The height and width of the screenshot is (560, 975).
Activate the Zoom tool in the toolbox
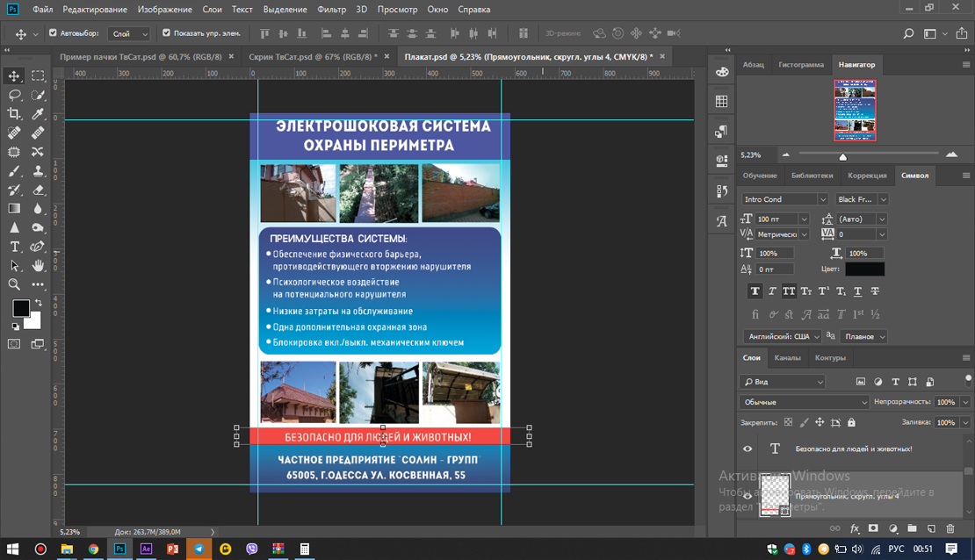[x=15, y=284]
